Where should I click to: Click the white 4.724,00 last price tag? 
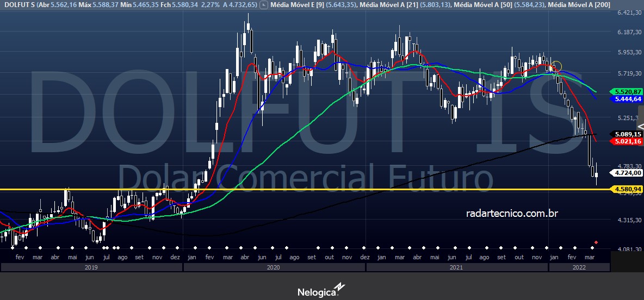(627, 173)
